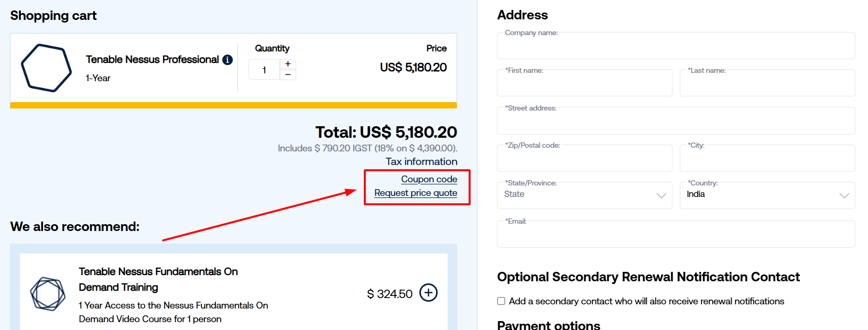868x330 pixels.
Task: Click the quantity number box
Action: (264, 70)
